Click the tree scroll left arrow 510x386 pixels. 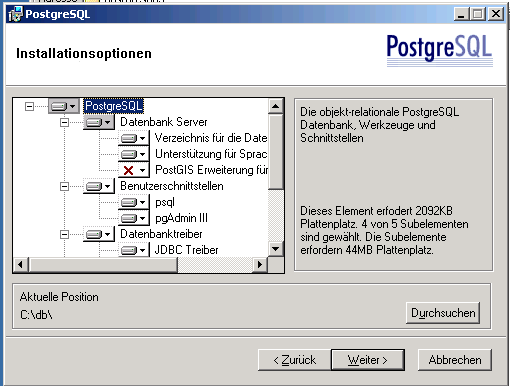(21, 265)
